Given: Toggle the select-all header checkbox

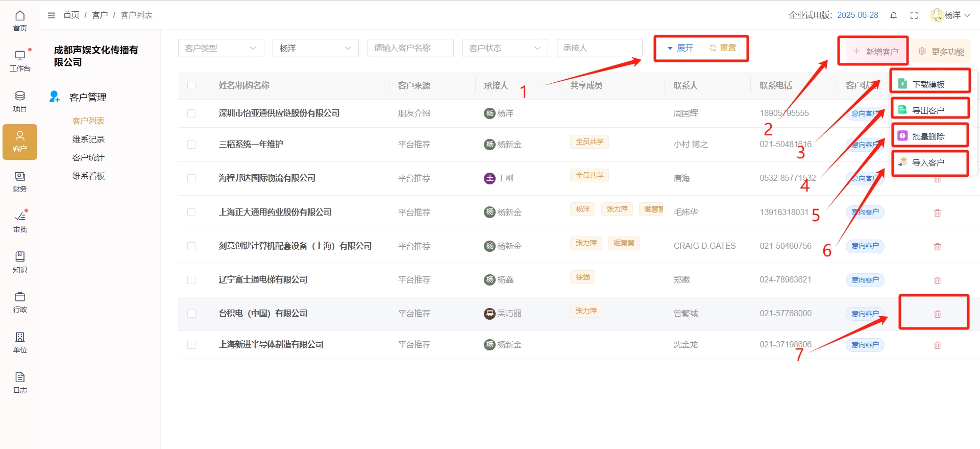Looking at the screenshot, I should (191, 86).
